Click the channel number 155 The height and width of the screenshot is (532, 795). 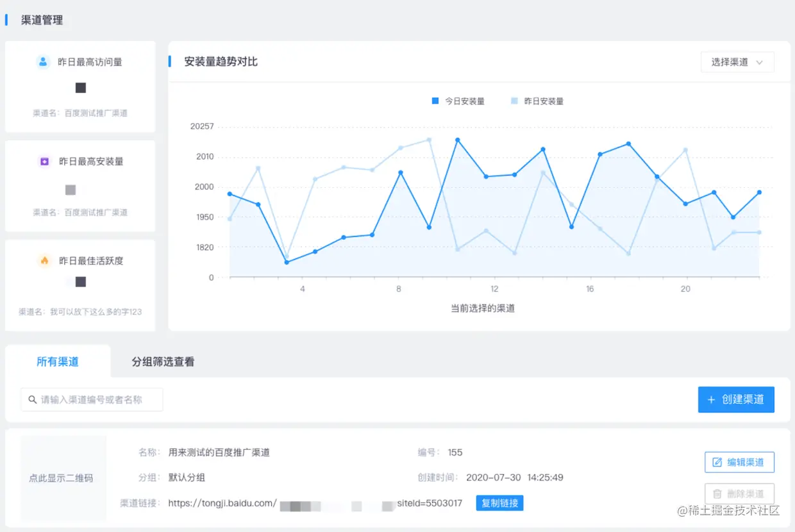455,453
